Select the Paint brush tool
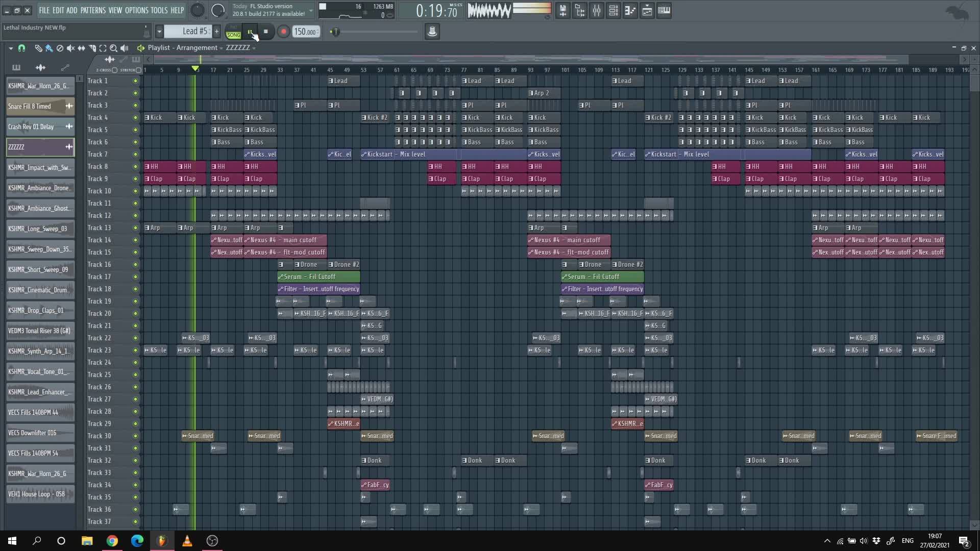 (x=49, y=48)
